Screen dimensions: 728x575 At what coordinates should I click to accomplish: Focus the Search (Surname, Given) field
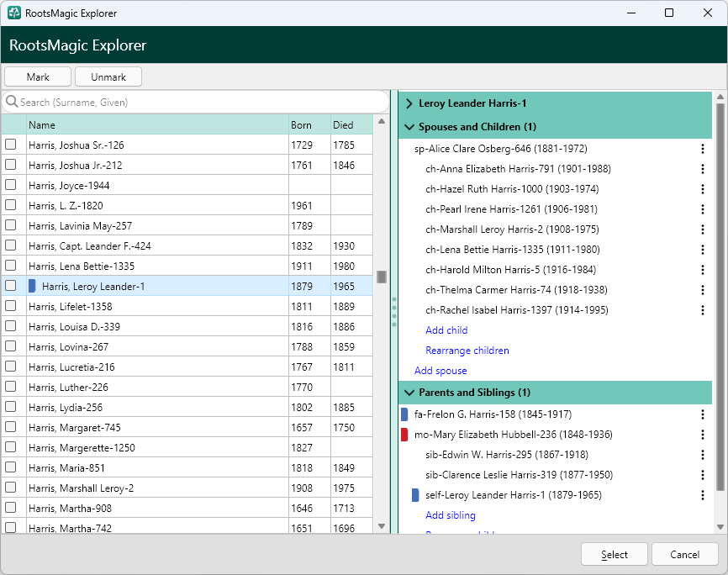pyautogui.click(x=196, y=103)
